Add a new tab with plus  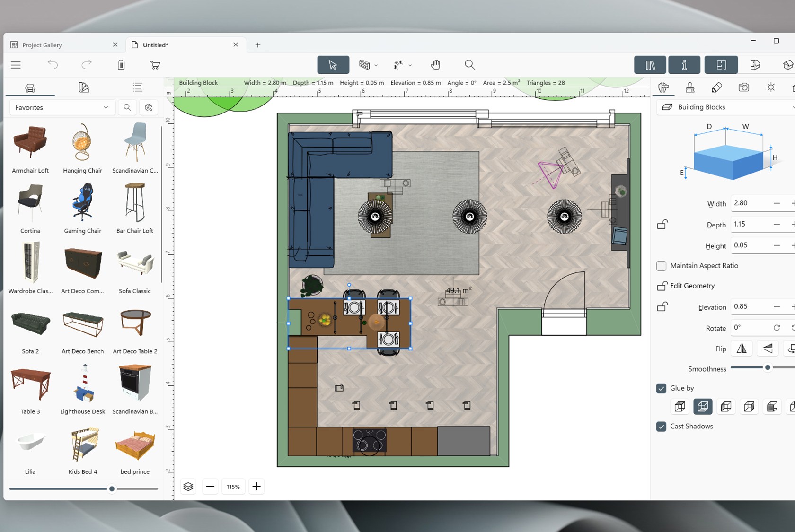tap(258, 45)
